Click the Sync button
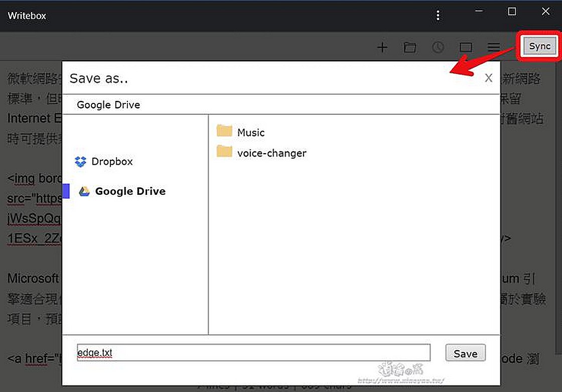The width and height of the screenshot is (562, 392). click(539, 46)
